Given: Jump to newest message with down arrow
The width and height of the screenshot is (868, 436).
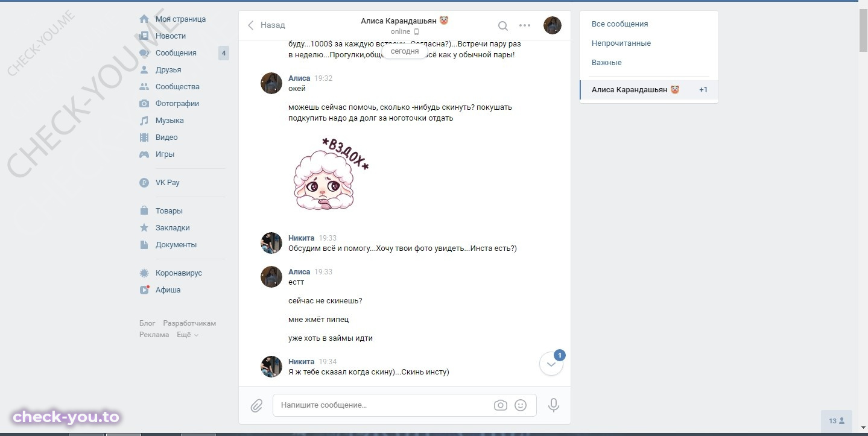Looking at the screenshot, I should (551, 364).
